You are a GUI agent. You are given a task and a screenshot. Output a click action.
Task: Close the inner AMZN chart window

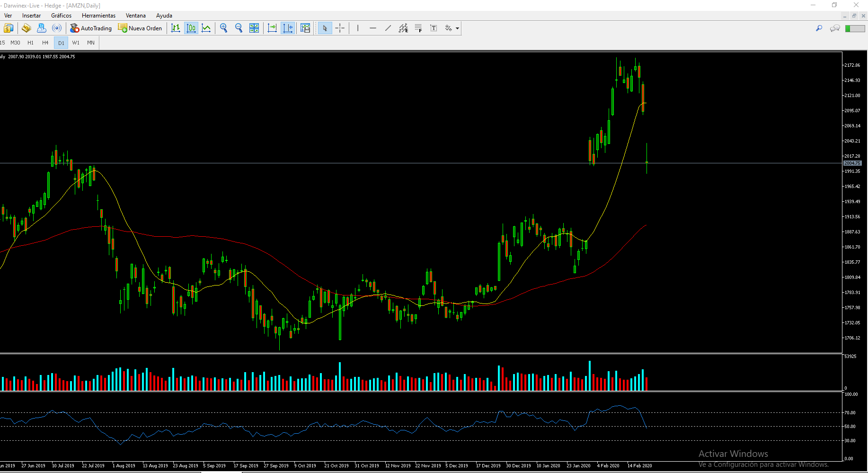(x=863, y=16)
